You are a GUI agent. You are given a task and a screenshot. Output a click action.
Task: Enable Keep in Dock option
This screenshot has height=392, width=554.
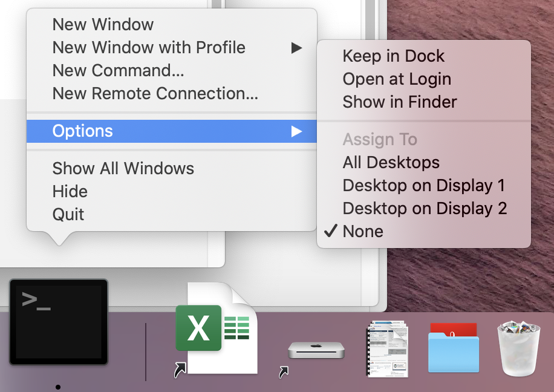point(424,56)
